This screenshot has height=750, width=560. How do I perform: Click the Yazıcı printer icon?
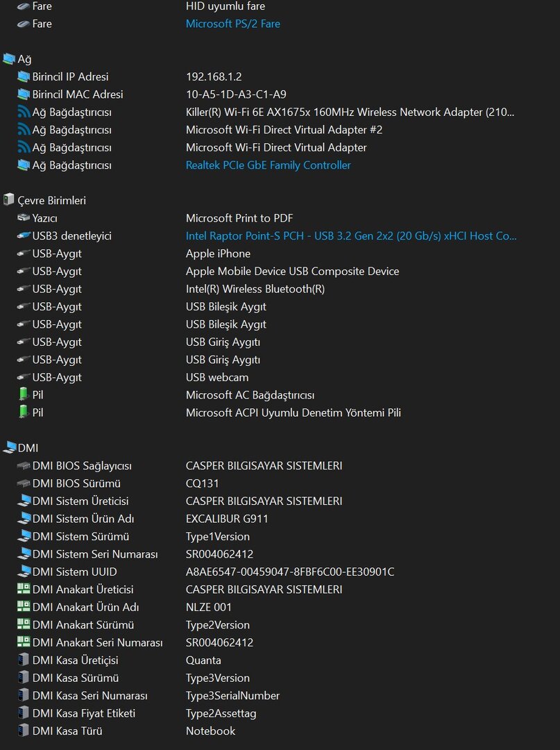click(x=24, y=218)
